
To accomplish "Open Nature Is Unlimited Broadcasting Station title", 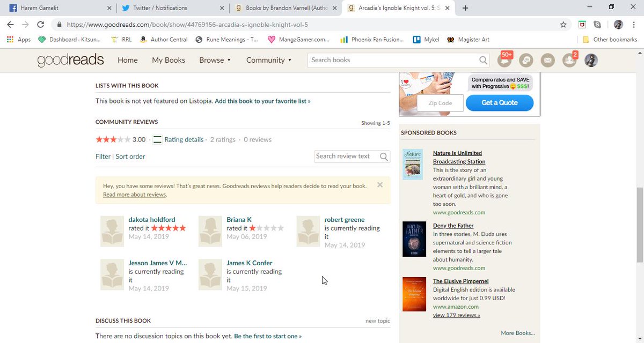I will [459, 157].
